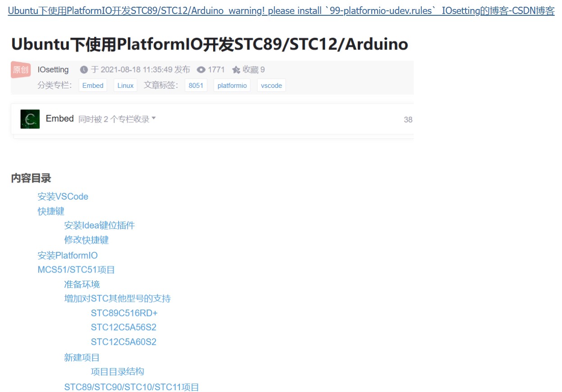The image size is (562, 392).
Task: Click the 原创 (original) badge icon
Action: click(x=20, y=70)
